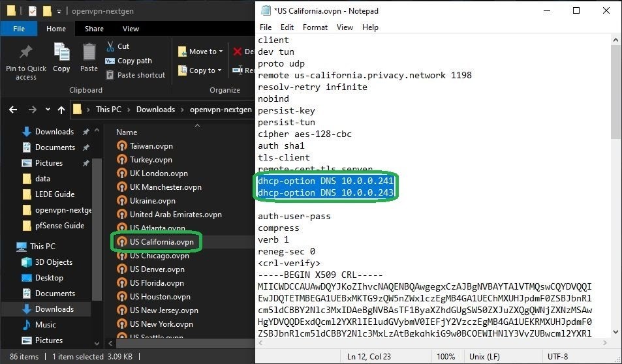
Task: Switch to the View ribbon tab
Action: 131,29
